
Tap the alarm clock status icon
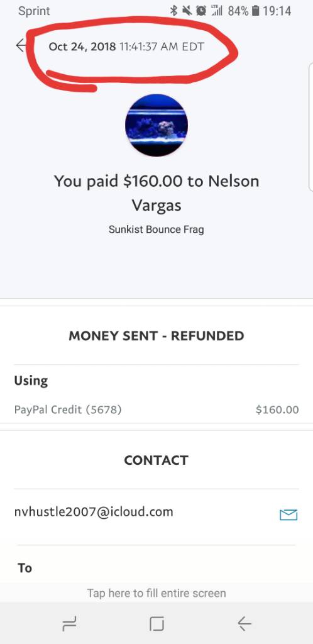point(201,11)
